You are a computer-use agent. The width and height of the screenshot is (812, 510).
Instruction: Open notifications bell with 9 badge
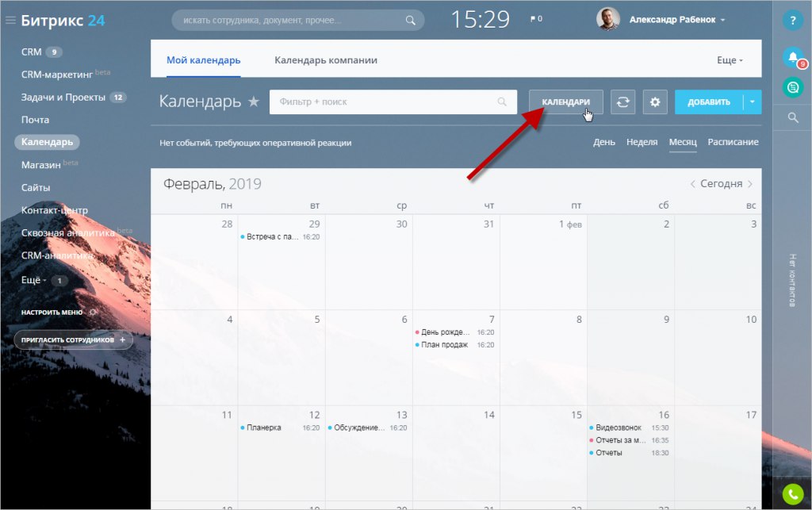click(793, 57)
